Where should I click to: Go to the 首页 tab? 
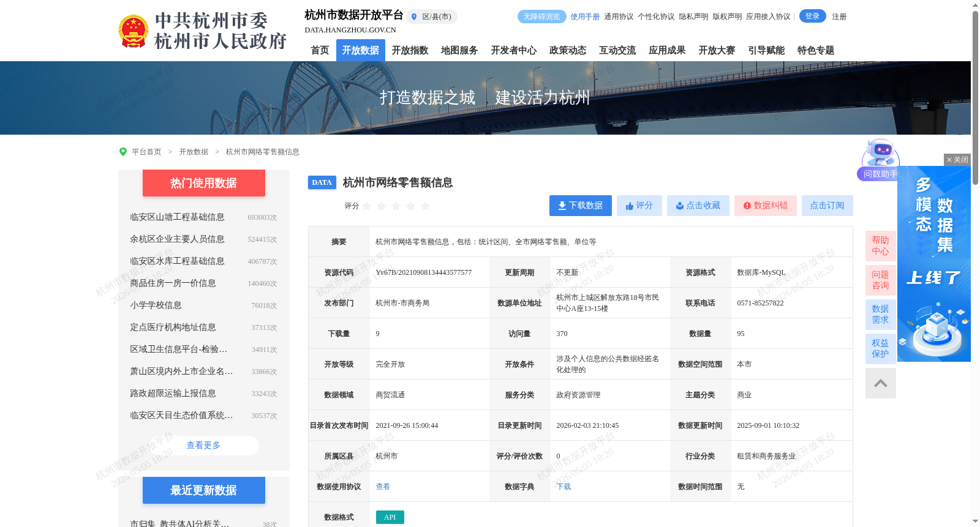320,50
